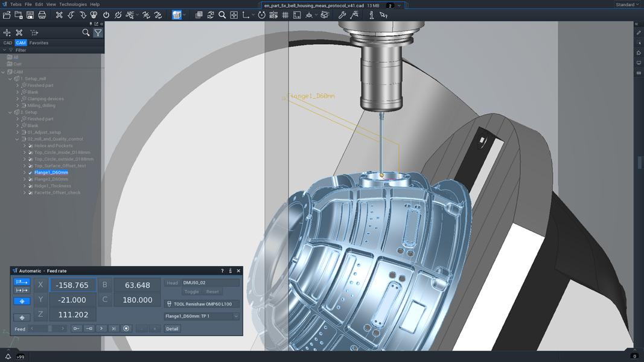Click the grid (hash) toolbar icon
Image resolution: width=644 pixels, height=362 pixels.
[x=285, y=15]
